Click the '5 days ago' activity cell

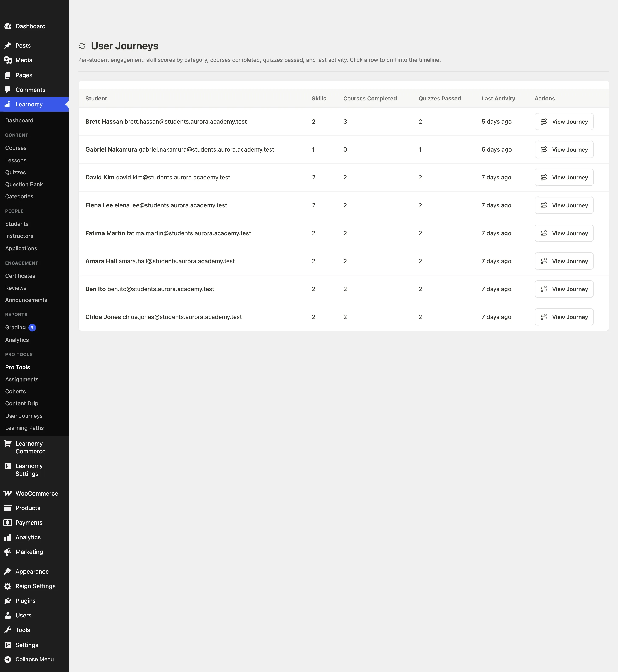[x=496, y=122]
